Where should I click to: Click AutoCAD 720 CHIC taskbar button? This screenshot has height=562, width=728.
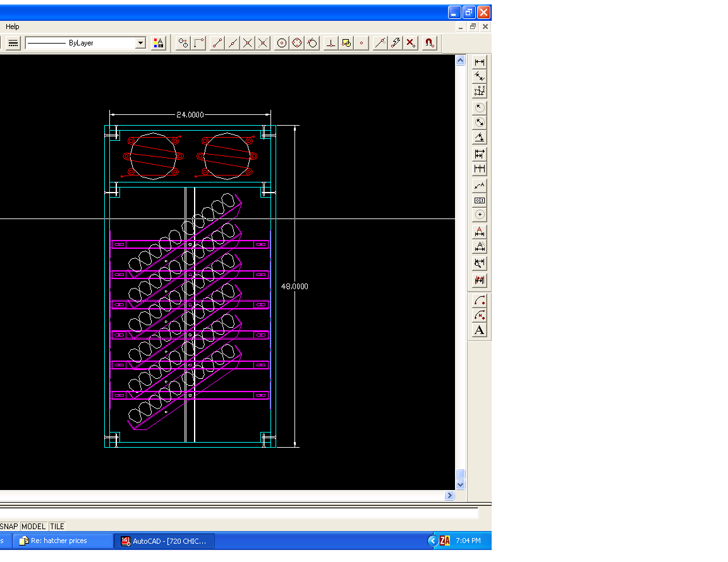165,541
